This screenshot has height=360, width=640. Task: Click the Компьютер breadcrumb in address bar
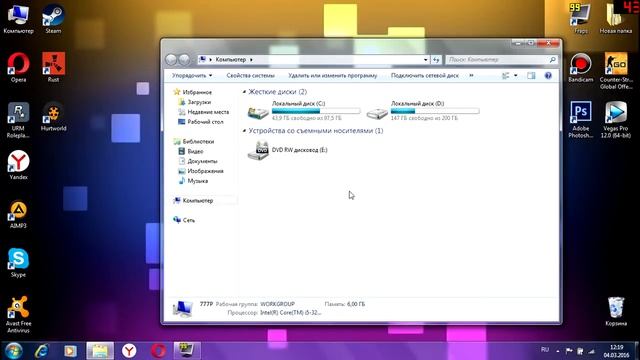231,60
